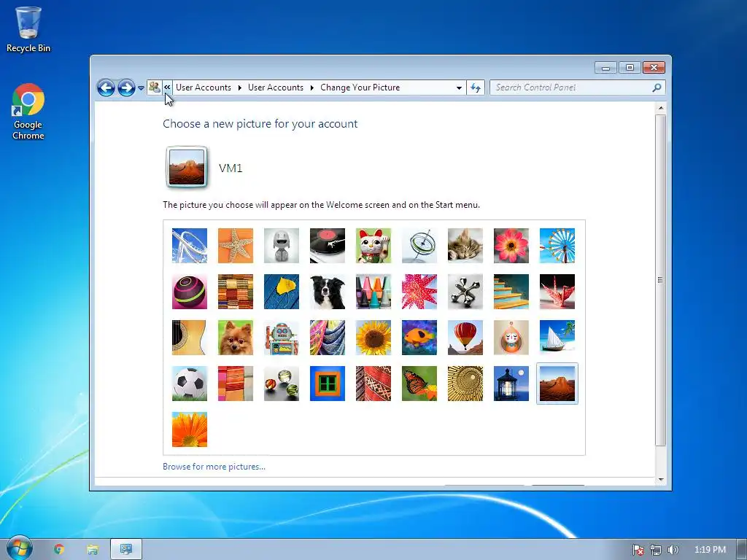Click the search magnifier icon
Image resolution: width=747 pixels, height=560 pixels.
click(657, 87)
